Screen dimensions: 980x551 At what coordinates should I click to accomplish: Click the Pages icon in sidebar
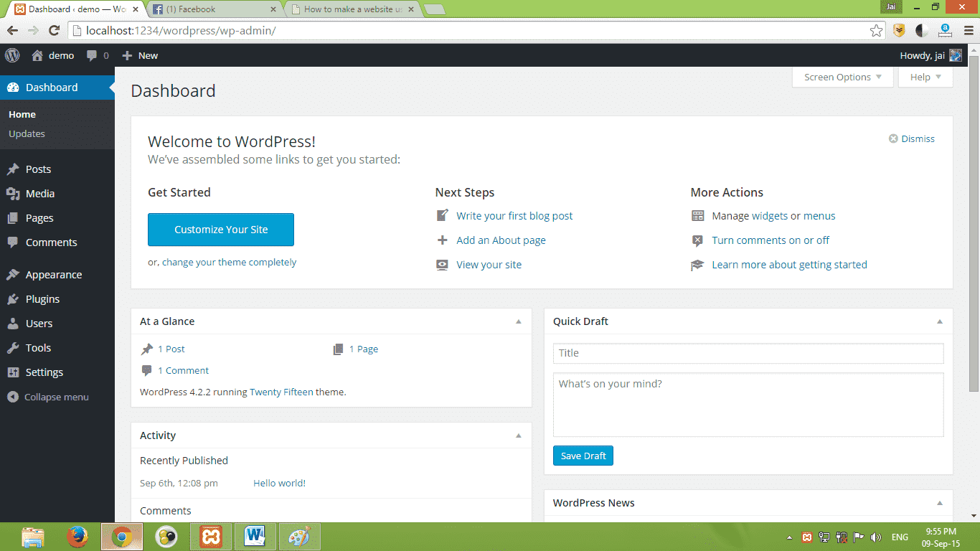pyautogui.click(x=13, y=218)
